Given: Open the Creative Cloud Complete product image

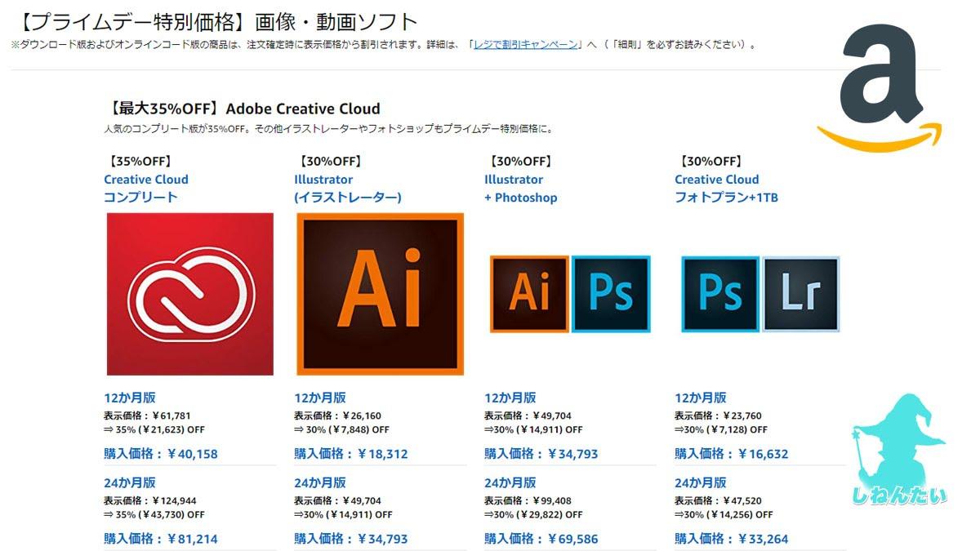Looking at the screenshot, I should [x=190, y=294].
